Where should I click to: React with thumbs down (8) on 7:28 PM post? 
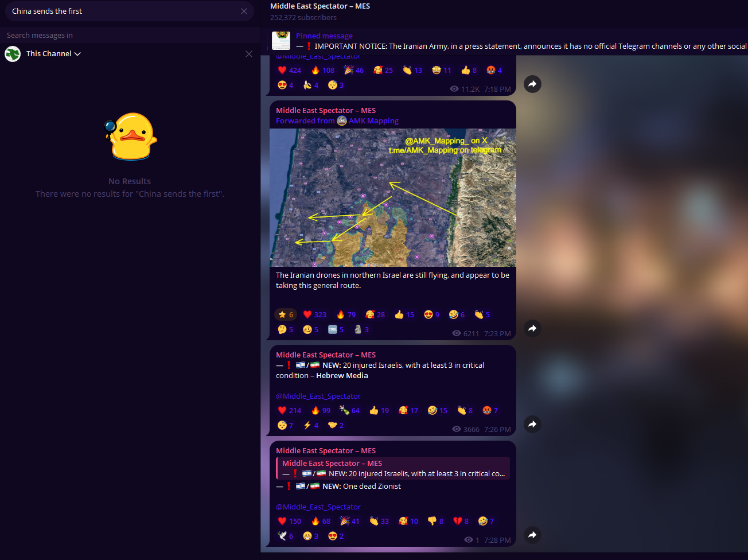(436, 522)
